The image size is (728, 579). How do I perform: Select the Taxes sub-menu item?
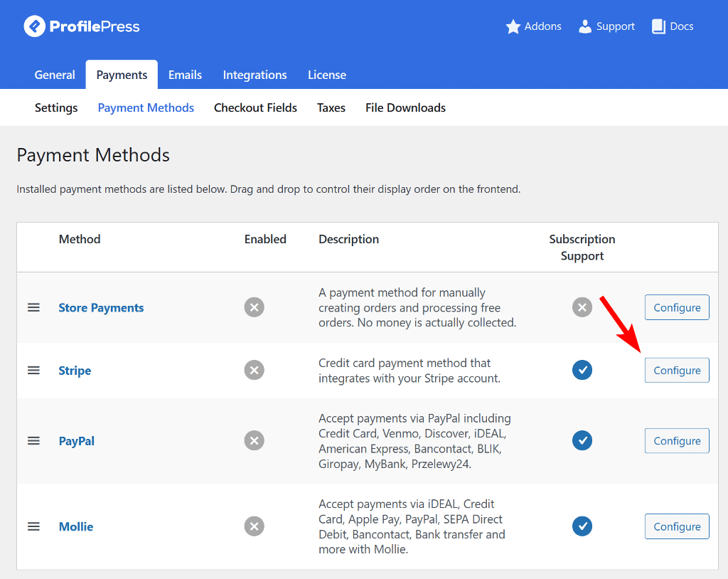(x=331, y=108)
